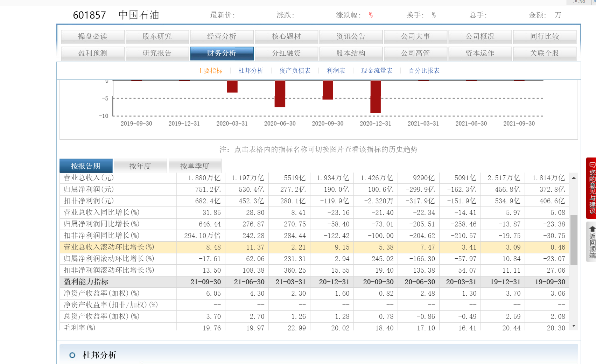Select the active 财务分析 tab
The height and width of the screenshot is (364, 596).
click(x=222, y=53)
